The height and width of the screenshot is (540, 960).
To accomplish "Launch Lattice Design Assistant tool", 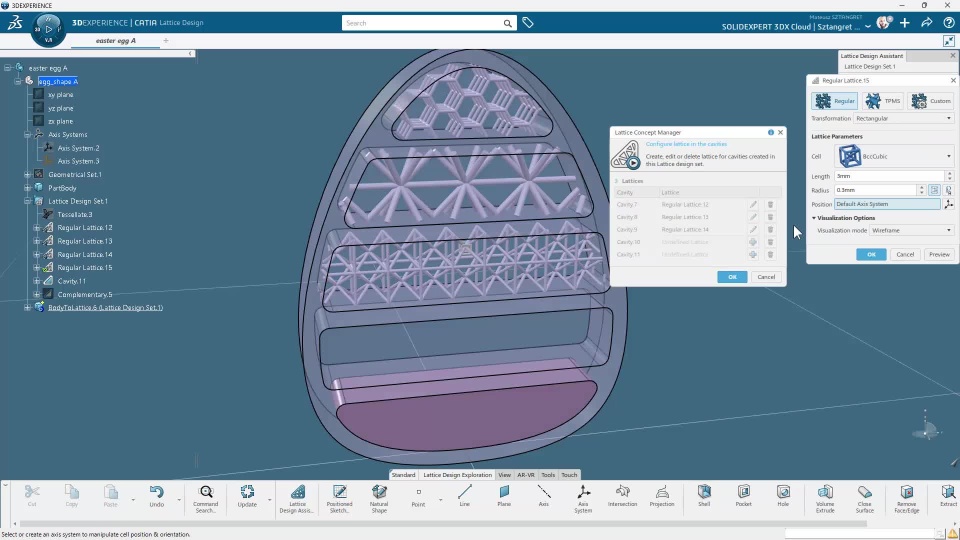I will (297, 498).
